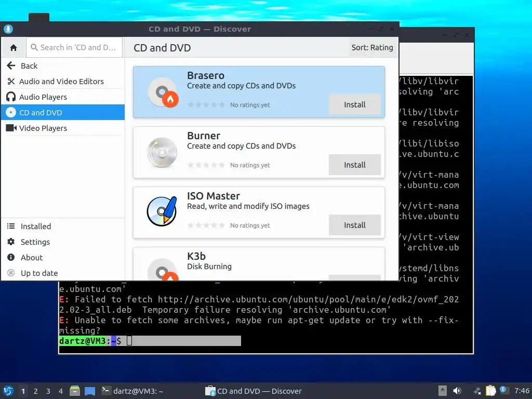The width and height of the screenshot is (532, 399).
Task: Open the Burner title text
Action: point(204,136)
